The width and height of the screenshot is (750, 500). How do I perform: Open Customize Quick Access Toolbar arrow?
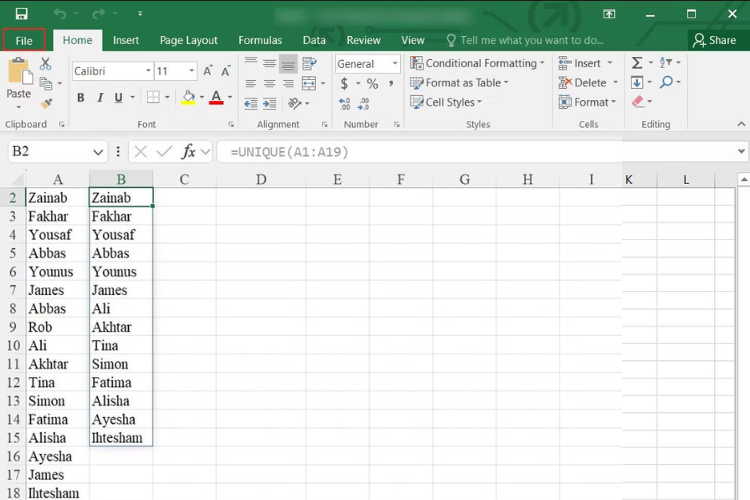140,13
